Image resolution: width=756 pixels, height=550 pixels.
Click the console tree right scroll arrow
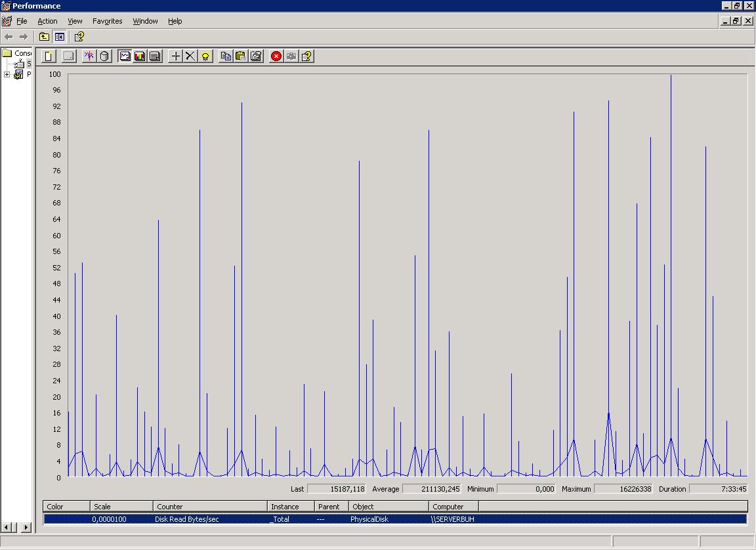(x=26, y=527)
